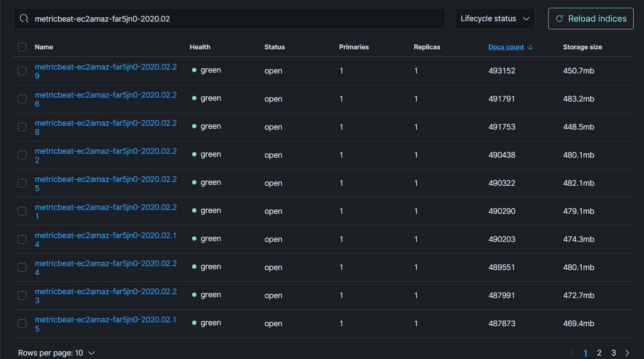644x359 pixels.
Task: Click the docs count value 490203
Action: (502, 239)
